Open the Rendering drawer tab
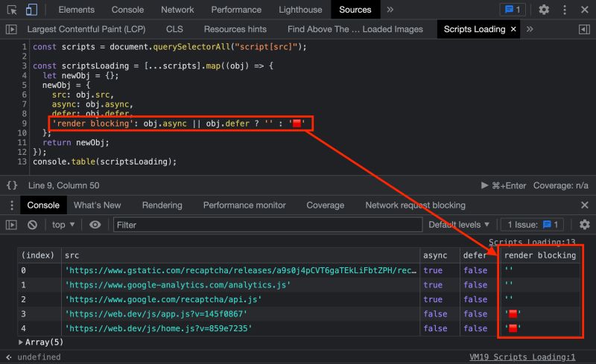596x364 pixels. [162, 205]
